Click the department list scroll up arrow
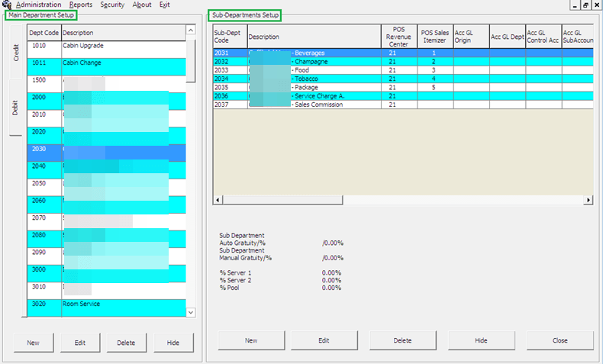This screenshot has height=364, width=603. coord(191,30)
